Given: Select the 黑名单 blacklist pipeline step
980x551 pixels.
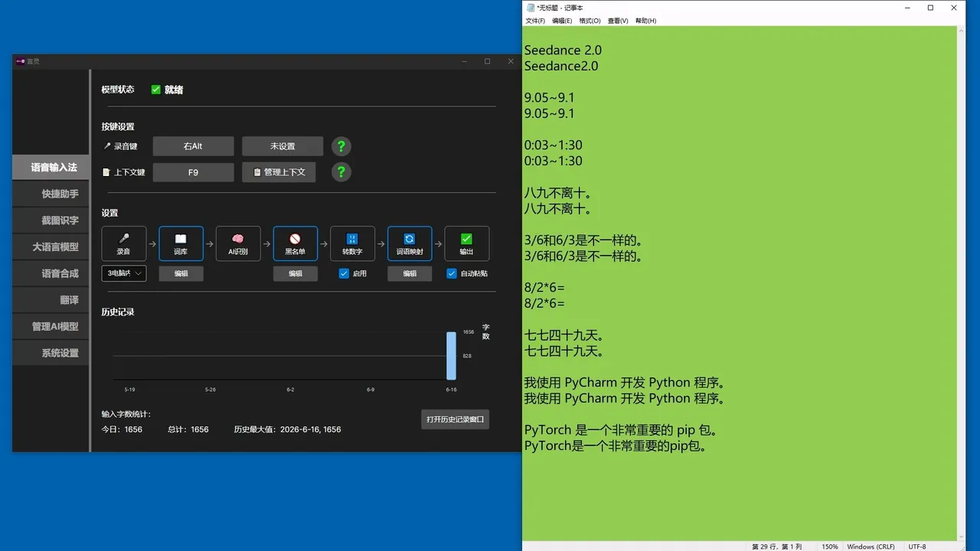Looking at the screenshot, I should point(295,243).
